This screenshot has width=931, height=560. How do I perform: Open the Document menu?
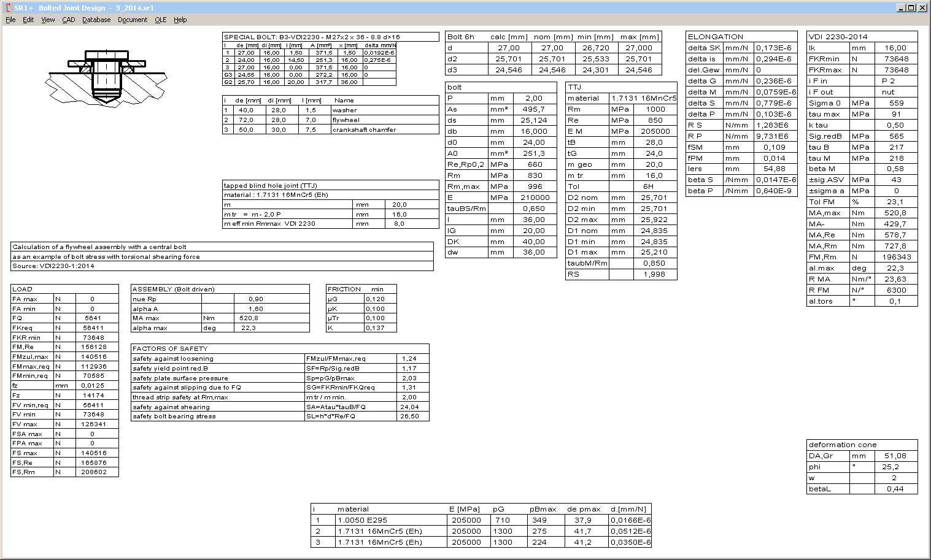click(133, 20)
